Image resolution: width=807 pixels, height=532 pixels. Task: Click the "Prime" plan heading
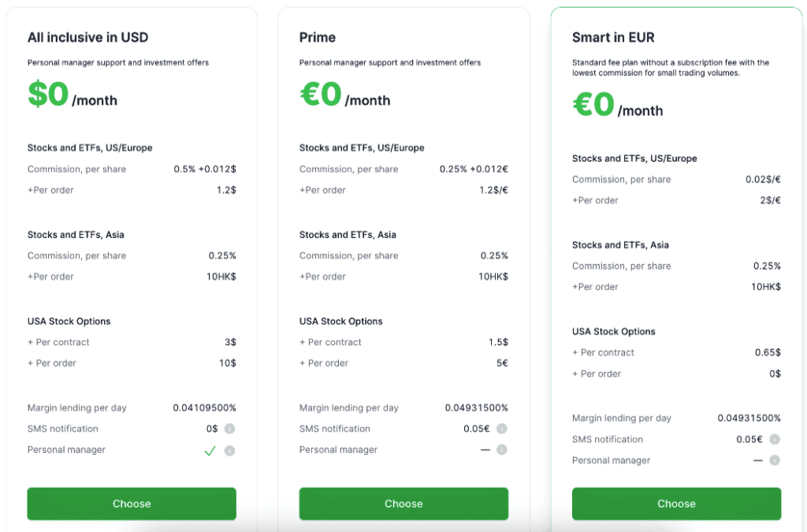tap(318, 38)
